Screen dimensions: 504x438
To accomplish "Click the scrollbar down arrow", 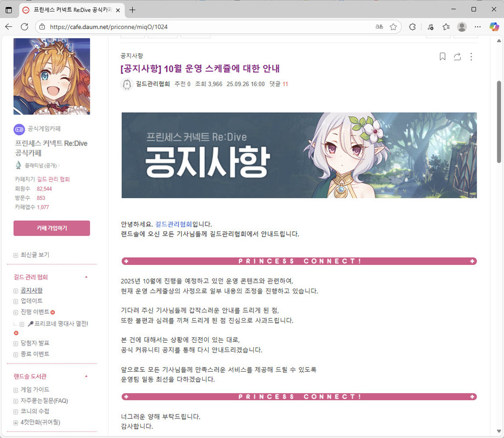I will 499,431.
